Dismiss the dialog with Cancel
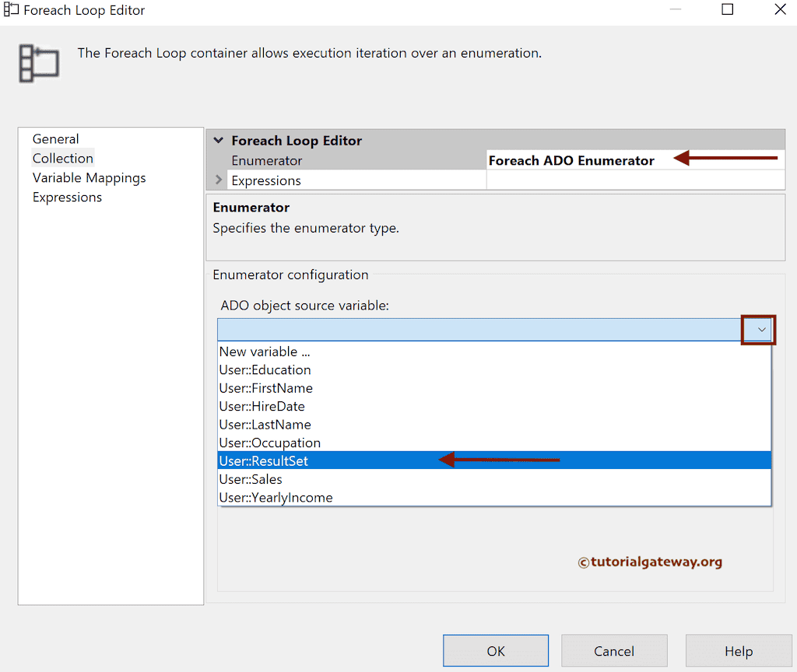This screenshot has height=672, width=797. click(x=614, y=651)
